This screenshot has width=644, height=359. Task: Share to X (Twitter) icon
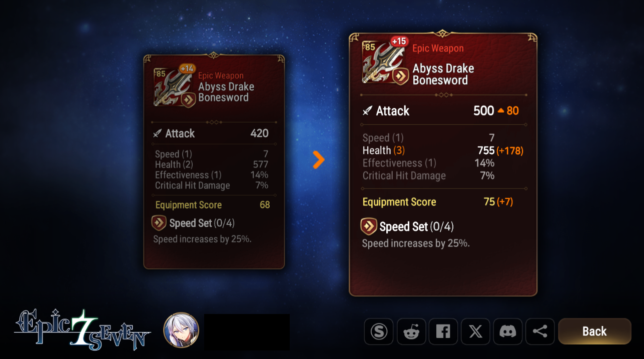pos(475,331)
